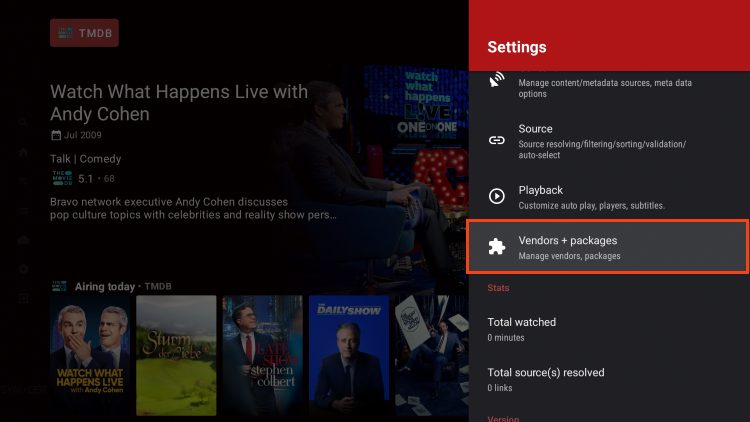The width and height of the screenshot is (750, 422).
Task: Click the cloud icon in the left sidebar
Action: (23, 240)
